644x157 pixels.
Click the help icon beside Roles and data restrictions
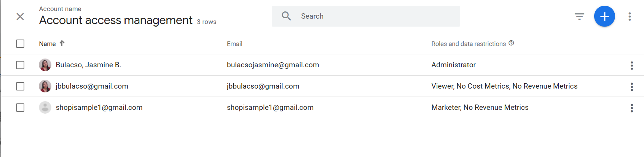click(x=511, y=43)
